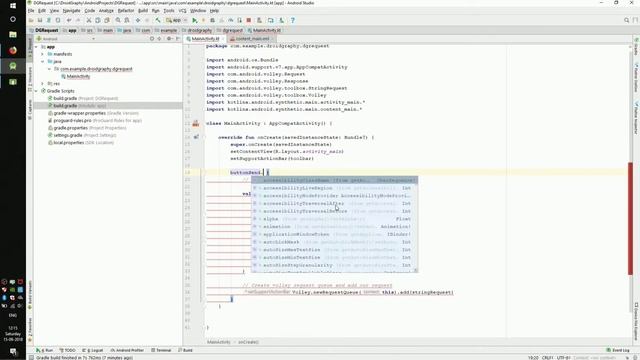Expand the manifests folder
This screenshot has width=640, height=360.
[42, 54]
